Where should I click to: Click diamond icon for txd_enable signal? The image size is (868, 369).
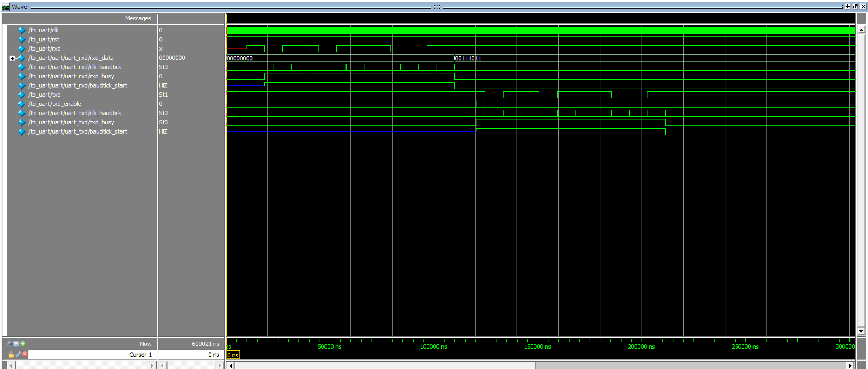[x=22, y=104]
